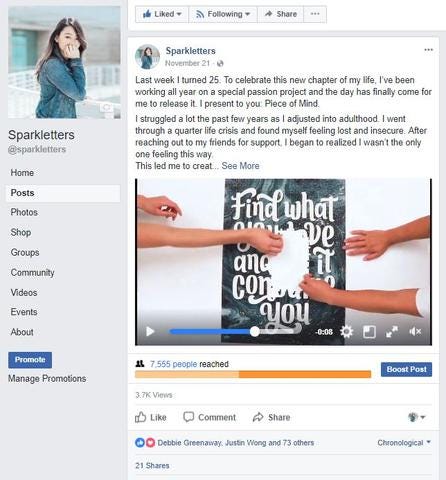
Task: Unmute the video speaker icon
Action: tap(415, 332)
